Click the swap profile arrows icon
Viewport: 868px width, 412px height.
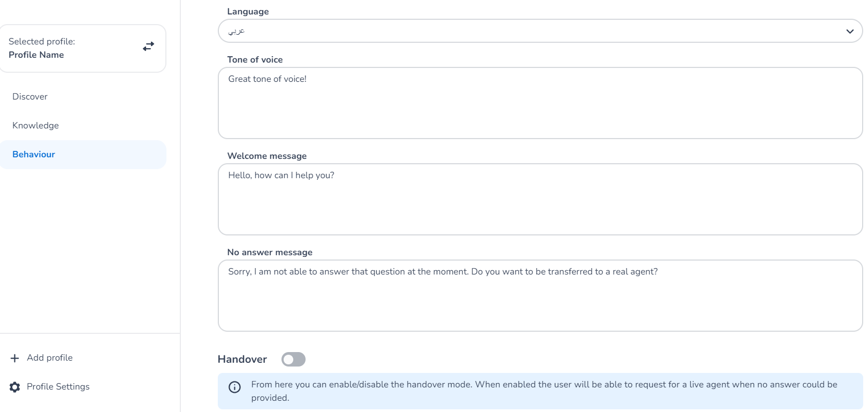tap(148, 47)
